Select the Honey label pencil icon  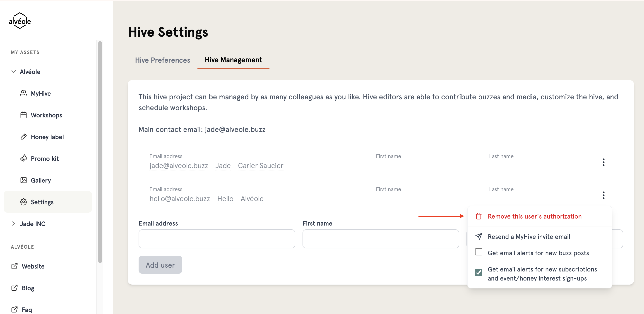24,137
